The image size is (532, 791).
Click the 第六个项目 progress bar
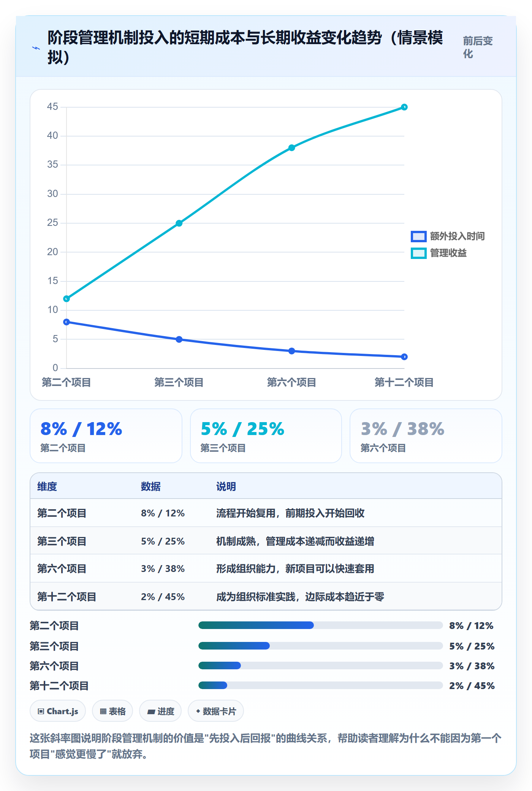coord(321,666)
